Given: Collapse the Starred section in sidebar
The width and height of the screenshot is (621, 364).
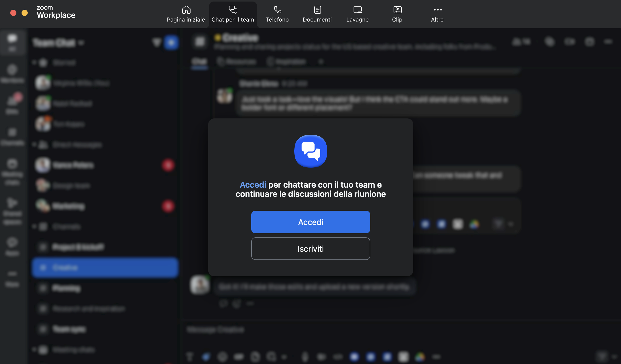Looking at the screenshot, I should point(34,62).
